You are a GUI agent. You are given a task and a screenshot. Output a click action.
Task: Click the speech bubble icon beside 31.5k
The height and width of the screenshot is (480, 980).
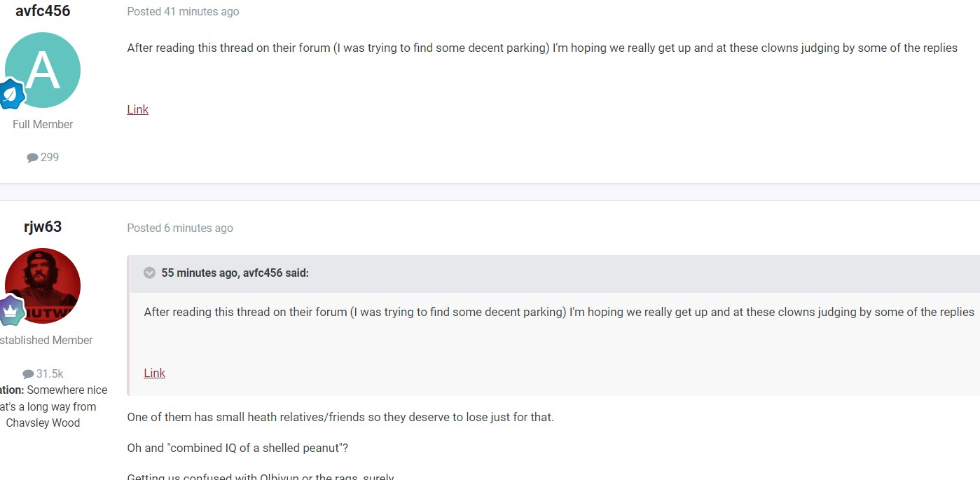tap(28, 374)
